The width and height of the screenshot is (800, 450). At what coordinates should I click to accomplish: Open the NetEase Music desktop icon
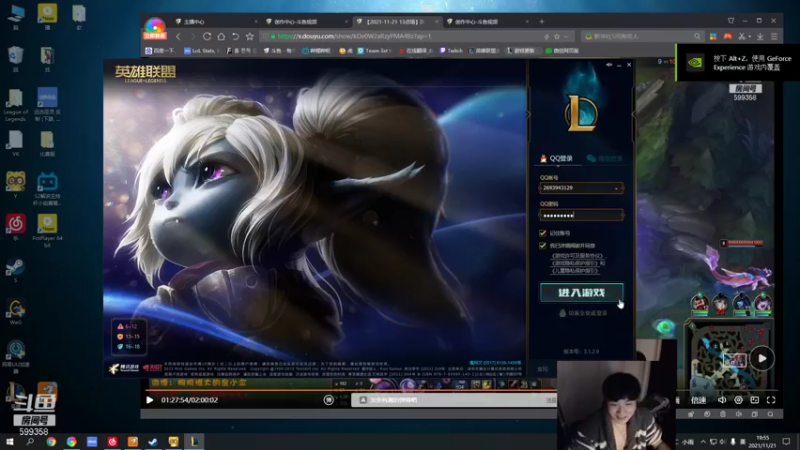[15, 227]
